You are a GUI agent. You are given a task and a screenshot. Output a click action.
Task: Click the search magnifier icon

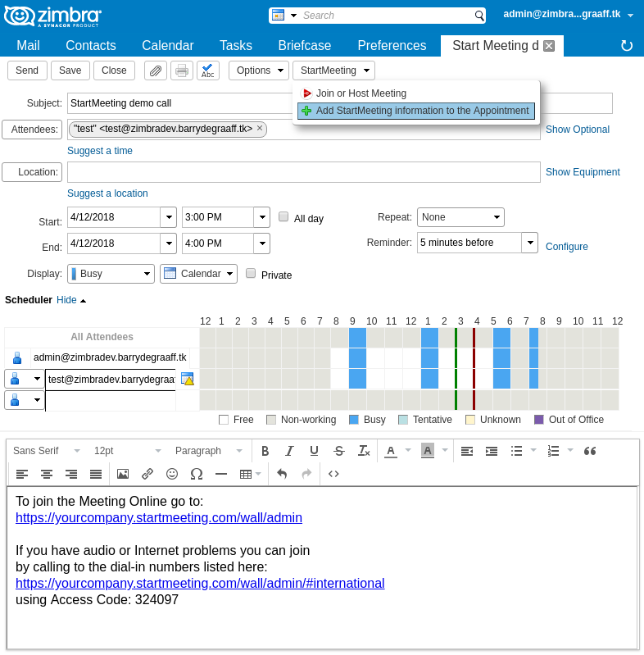click(479, 16)
